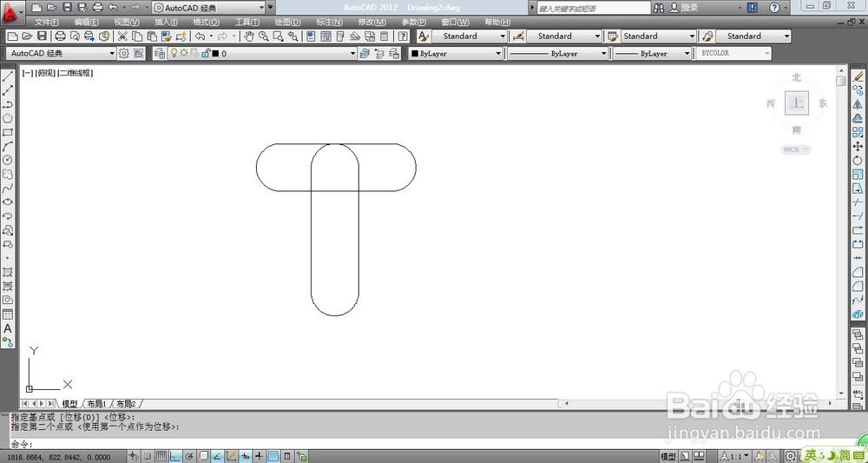Select the Circle draw tool
Screen dimensions: 868x463
(x=8, y=160)
